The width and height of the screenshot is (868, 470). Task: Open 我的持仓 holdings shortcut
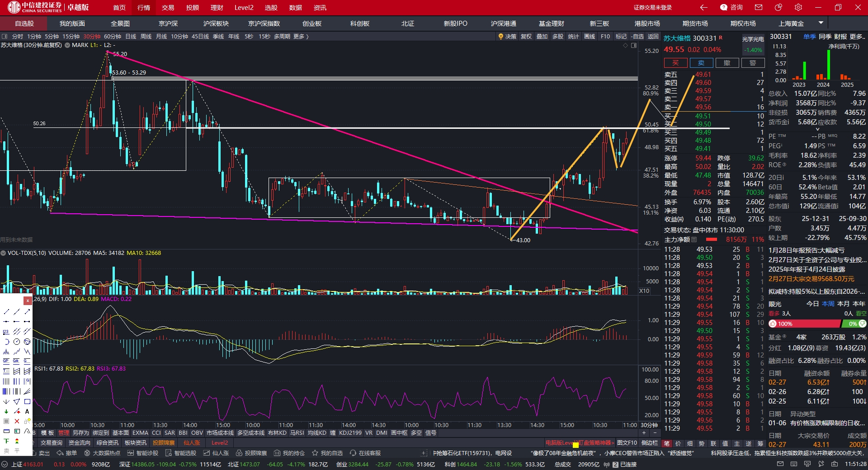(289, 453)
